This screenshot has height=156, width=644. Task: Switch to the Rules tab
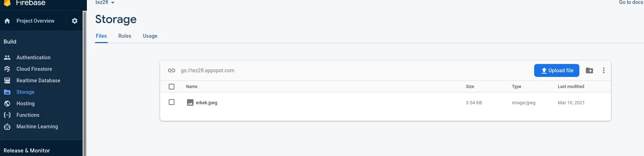coord(125,36)
